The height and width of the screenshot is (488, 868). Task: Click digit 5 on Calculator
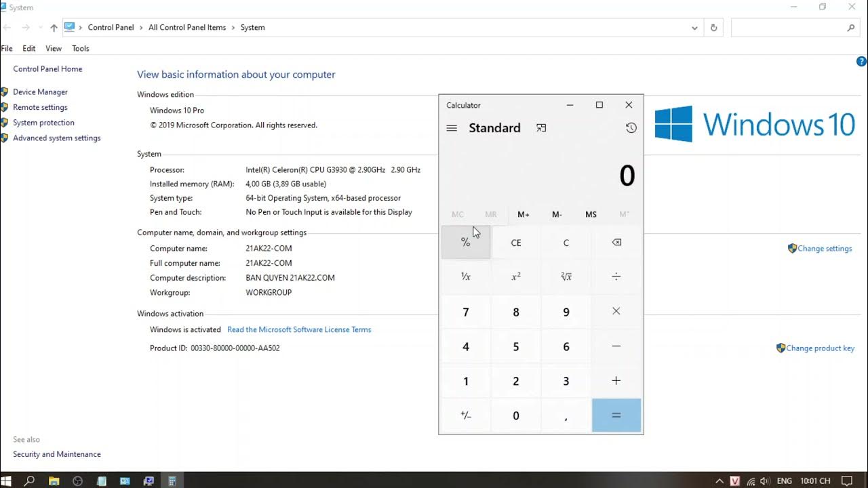coord(516,346)
